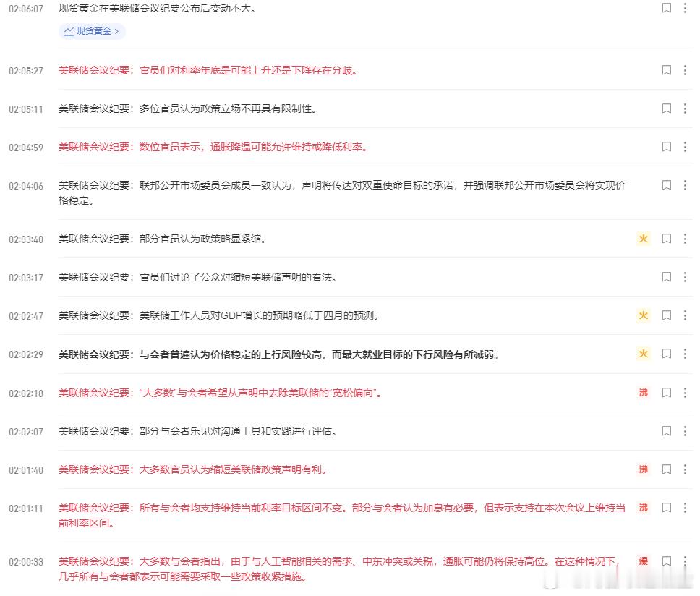Open headline about 去除美联储的"宽松偏向"
Image resolution: width=700 pixels, height=596 pixels.
tap(221, 393)
